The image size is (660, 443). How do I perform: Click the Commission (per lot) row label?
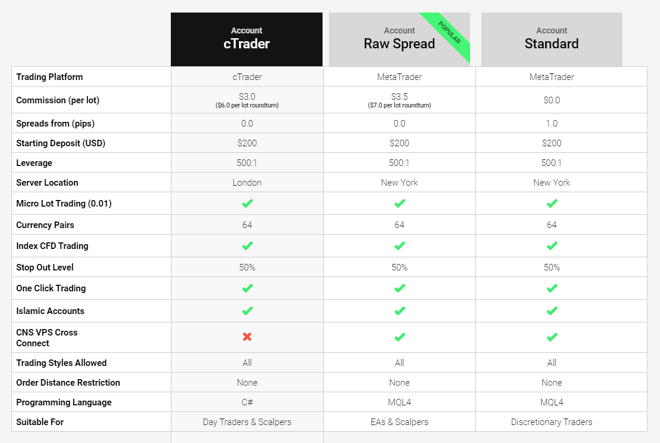[58, 100]
